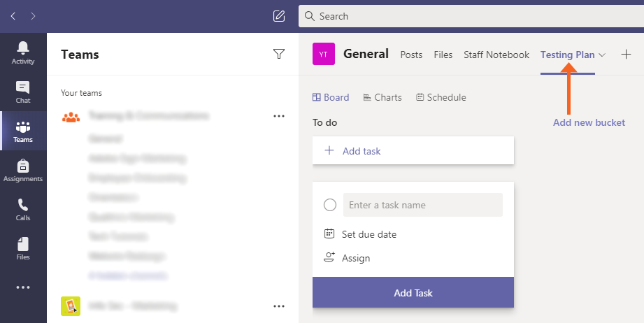Switch to the Posts tab
The image size is (644, 323).
pyautogui.click(x=411, y=55)
